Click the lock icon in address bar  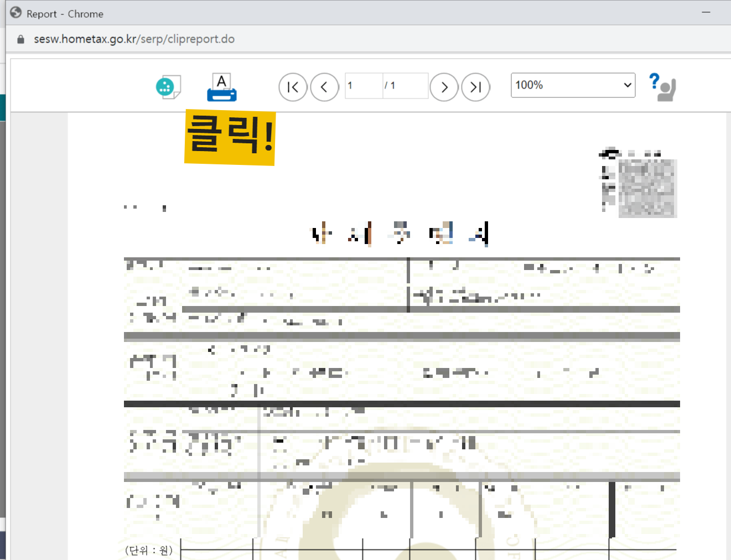tap(21, 39)
